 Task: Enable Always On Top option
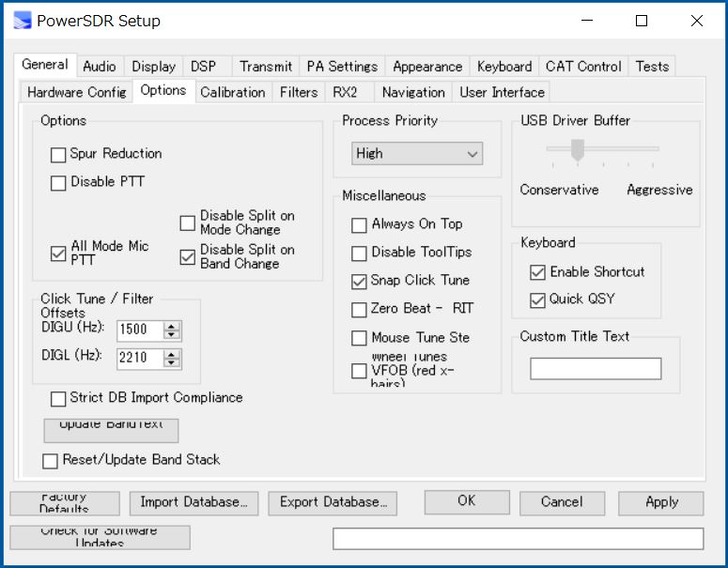pos(359,225)
